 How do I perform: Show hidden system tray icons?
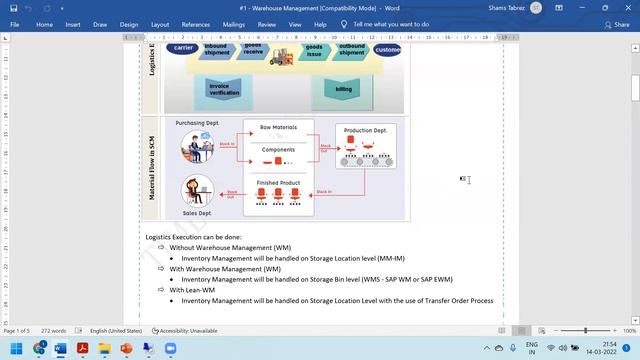click(487, 348)
